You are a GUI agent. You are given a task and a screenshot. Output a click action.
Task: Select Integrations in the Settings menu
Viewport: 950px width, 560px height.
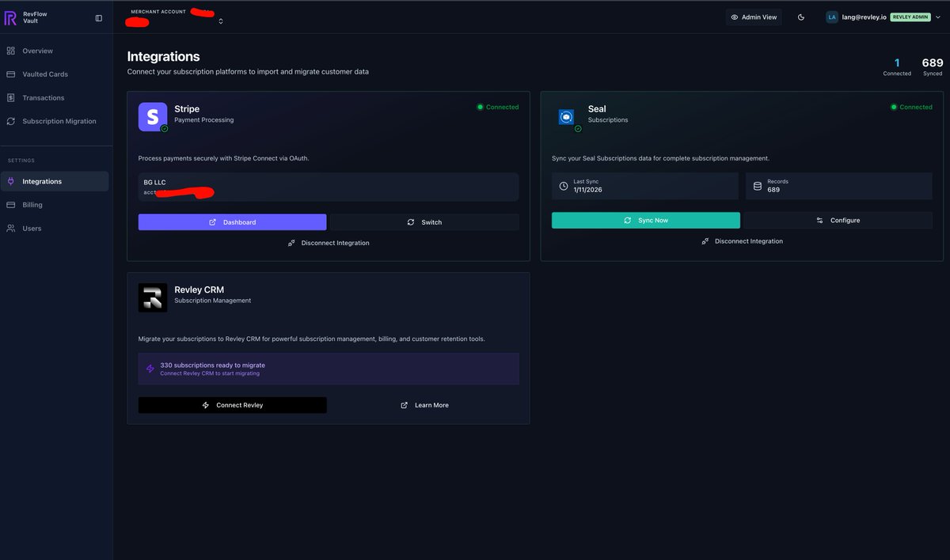pyautogui.click(x=55, y=181)
